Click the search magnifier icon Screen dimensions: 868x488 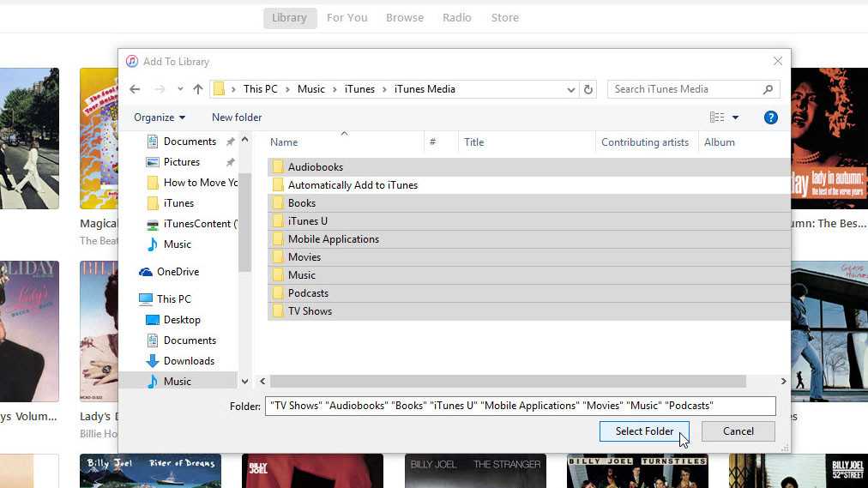tap(768, 89)
